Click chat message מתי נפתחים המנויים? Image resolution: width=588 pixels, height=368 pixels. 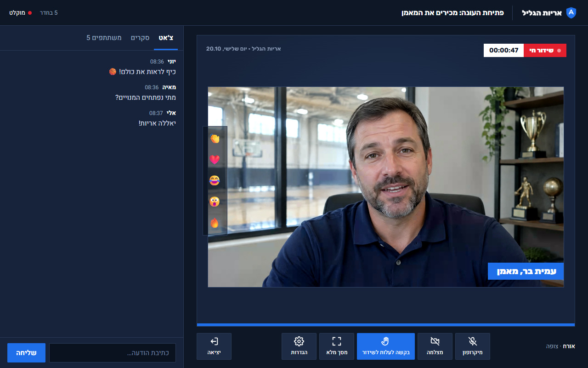[145, 98]
